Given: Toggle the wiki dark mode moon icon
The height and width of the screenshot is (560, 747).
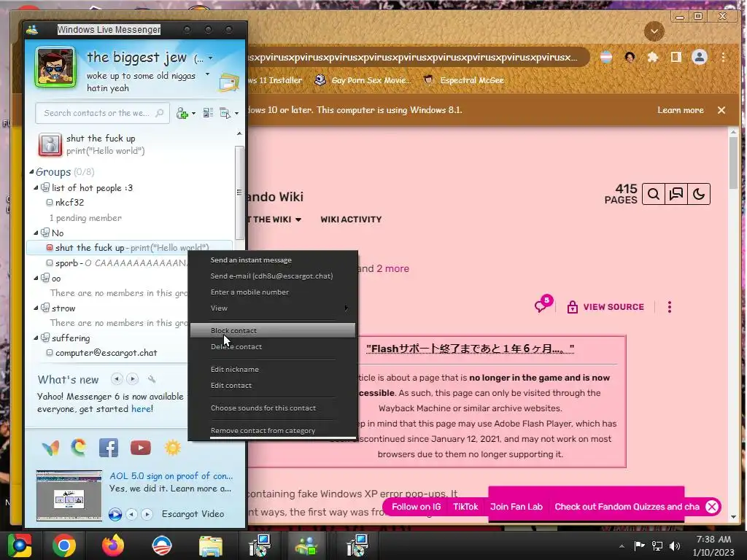Looking at the screenshot, I should (698, 194).
